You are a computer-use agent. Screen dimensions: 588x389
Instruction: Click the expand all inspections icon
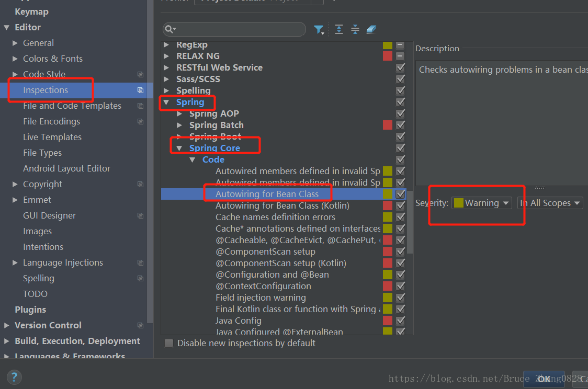[x=339, y=29]
